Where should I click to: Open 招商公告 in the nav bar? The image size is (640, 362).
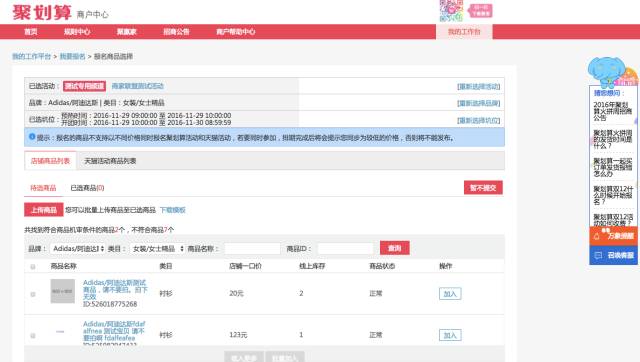click(x=176, y=32)
